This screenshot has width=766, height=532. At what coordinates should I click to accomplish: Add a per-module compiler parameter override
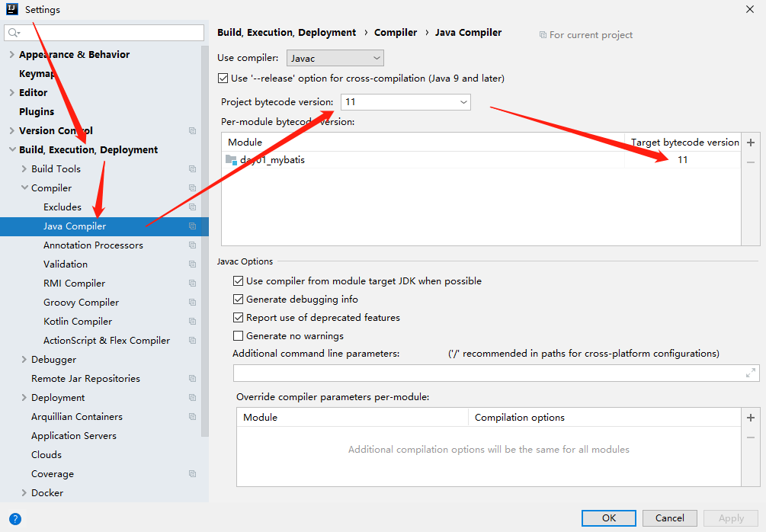pyautogui.click(x=751, y=418)
